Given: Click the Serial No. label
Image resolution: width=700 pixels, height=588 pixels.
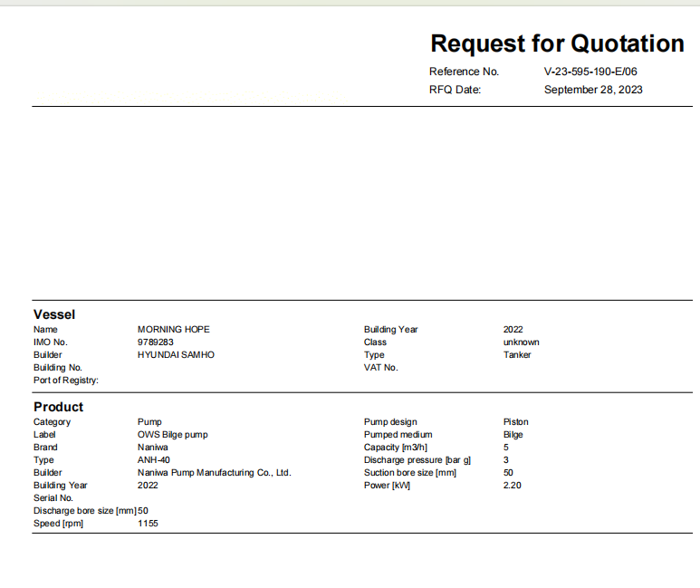Looking at the screenshot, I should pos(53,498).
